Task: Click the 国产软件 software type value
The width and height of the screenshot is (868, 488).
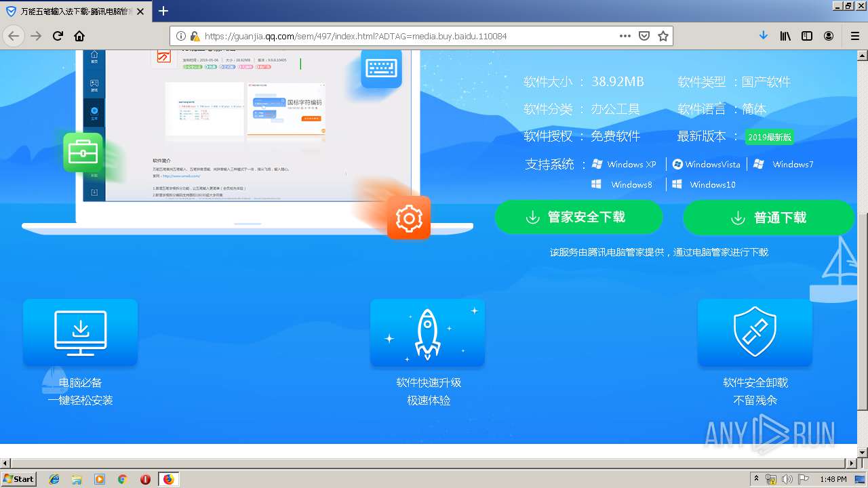Action: [x=766, y=82]
